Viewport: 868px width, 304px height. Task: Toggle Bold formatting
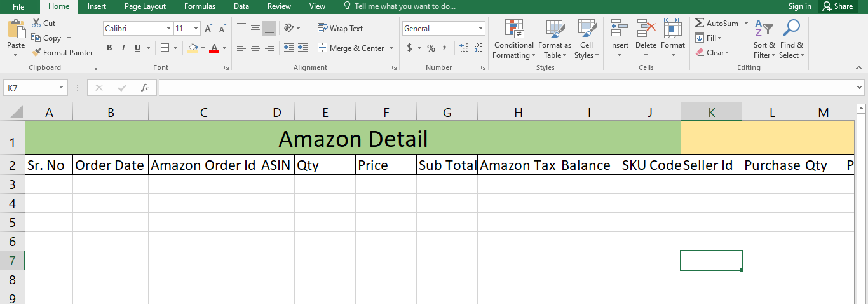109,48
